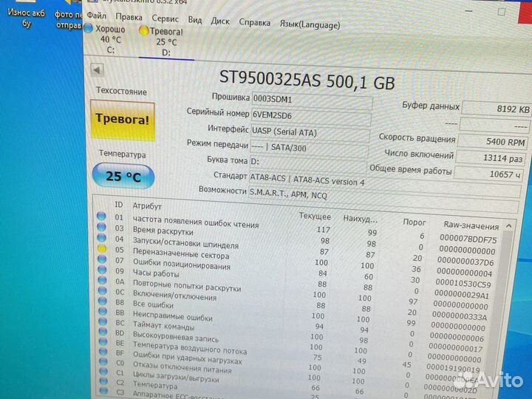Click the blue status icon of attribute BB
This screenshot has width=532, height=399.
tap(103, 311)
